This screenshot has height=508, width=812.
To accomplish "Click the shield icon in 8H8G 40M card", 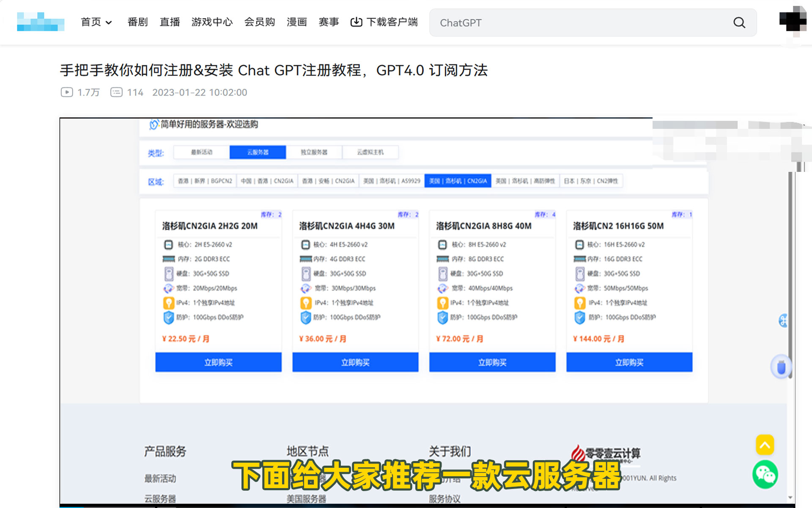I will click(x=442, y=317).
